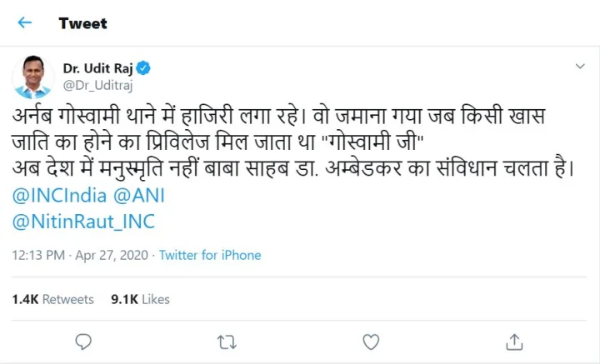Share the tweet via share icon

click(514, 342)
